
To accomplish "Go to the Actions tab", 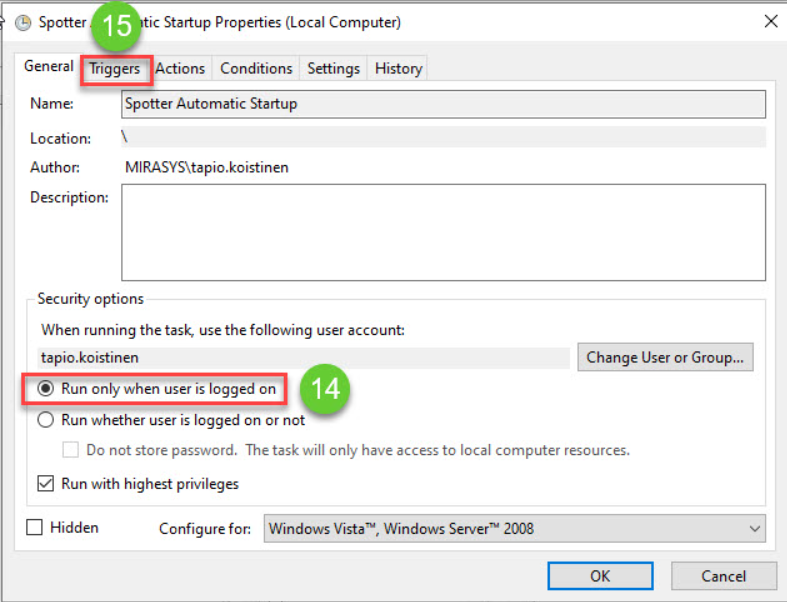I will click(x=180, y=69).
